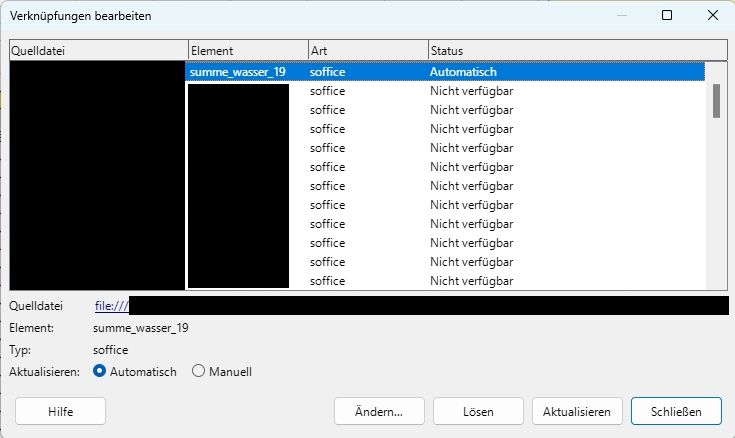Sort by the Quelldatei column header
The height and width of the screenshot is (438, 735).
click(x=99, y=50)
